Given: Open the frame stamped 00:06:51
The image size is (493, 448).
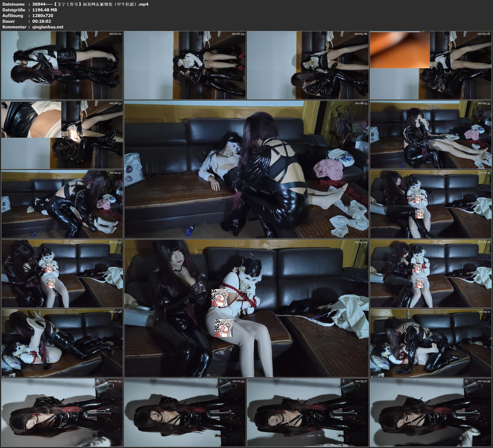Looking at the screenshot, I should (x=62, y=135).
